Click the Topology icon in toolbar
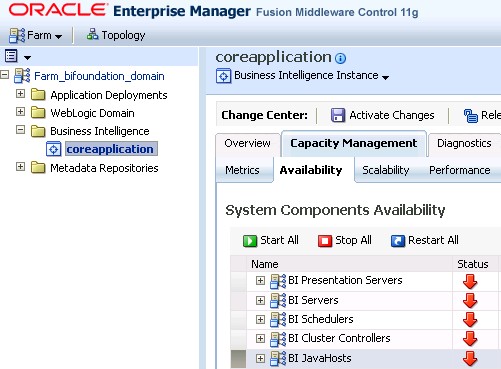Image resolution: width=501 pixels, height=369 pixels. (92, 34)
